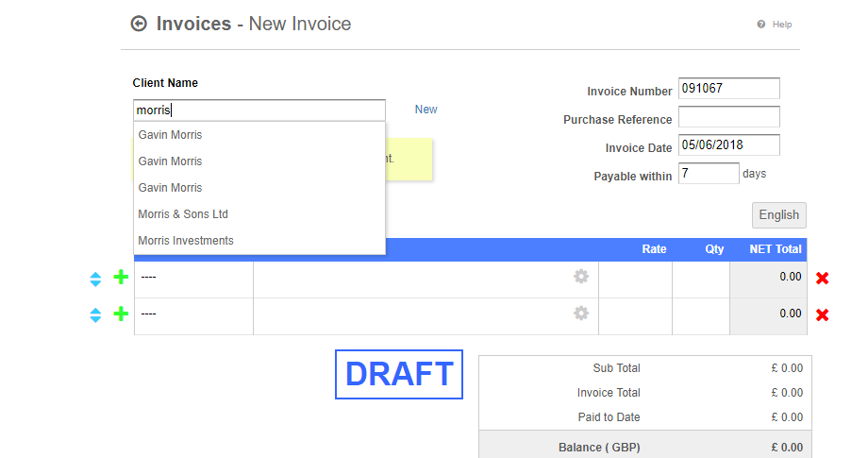The image size is (868, 458).
Task: Click the green plus on second line row
Action: coord(121,314)
